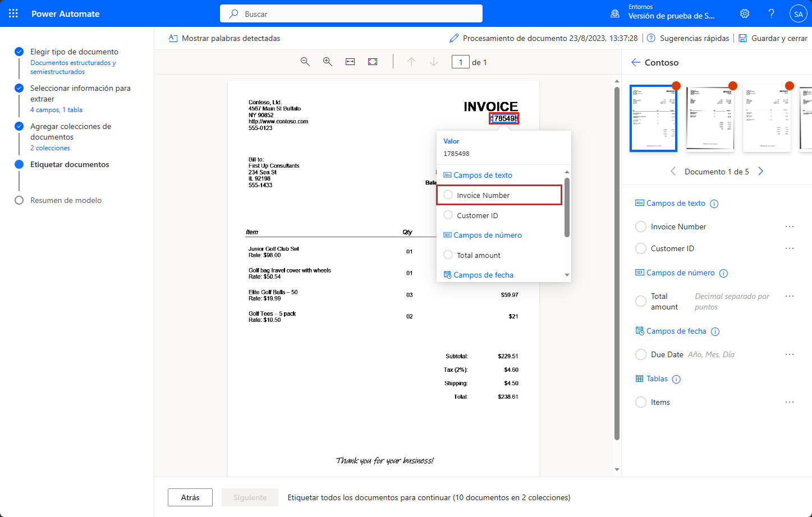This screenshot has height=517, width=812.
Task: Show info about Campos de número
Action: click(x=724, y=273)
